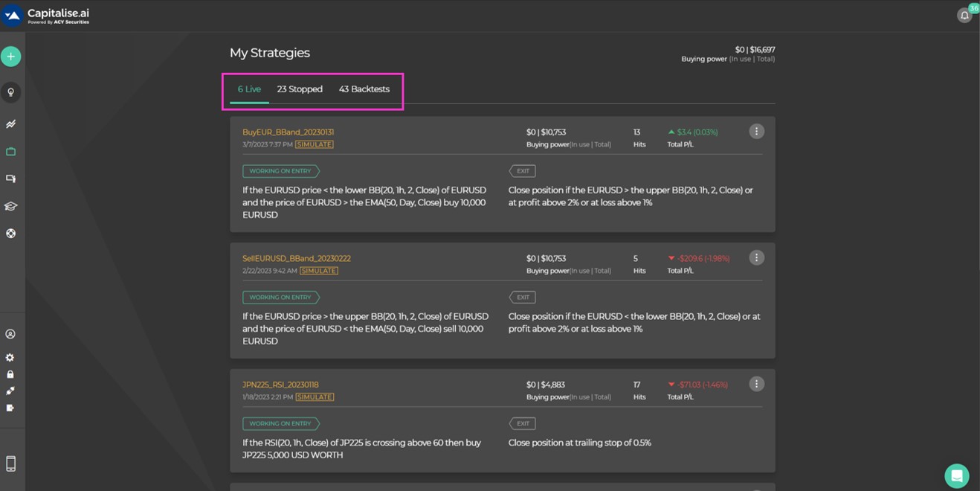This screenshot has height=491, width=980.
Task: Open the settings gear icon in sidebar
Action: coord(10,358)
